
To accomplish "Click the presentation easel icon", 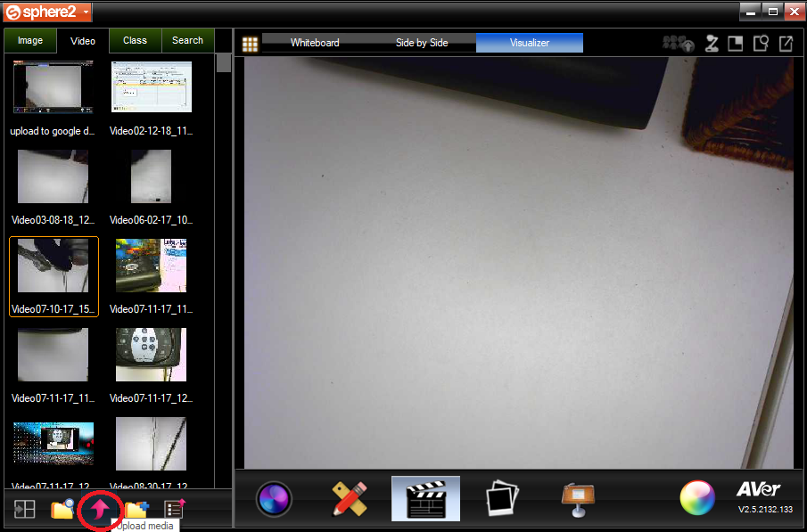I will [577, 498].
